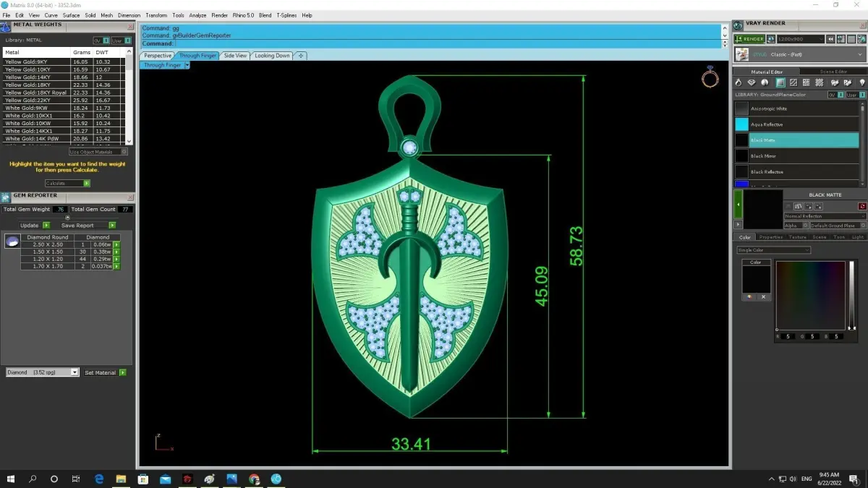The image size is (868, 488).
Task: Click the green RENDER button
Action: point(749,39)
